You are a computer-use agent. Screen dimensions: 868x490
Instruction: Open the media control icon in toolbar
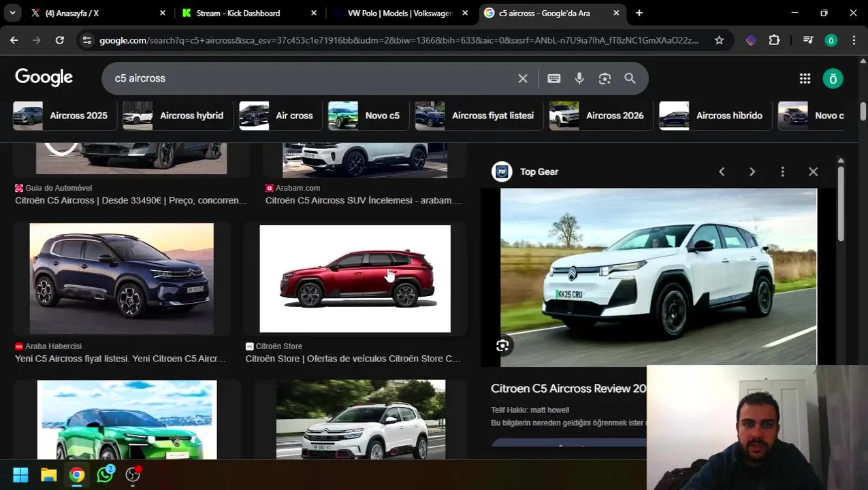[808, 40]
